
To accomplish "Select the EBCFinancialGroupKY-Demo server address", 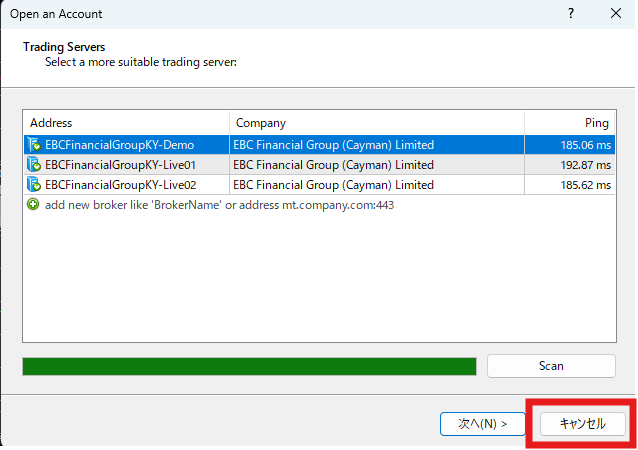I will 120,145.
